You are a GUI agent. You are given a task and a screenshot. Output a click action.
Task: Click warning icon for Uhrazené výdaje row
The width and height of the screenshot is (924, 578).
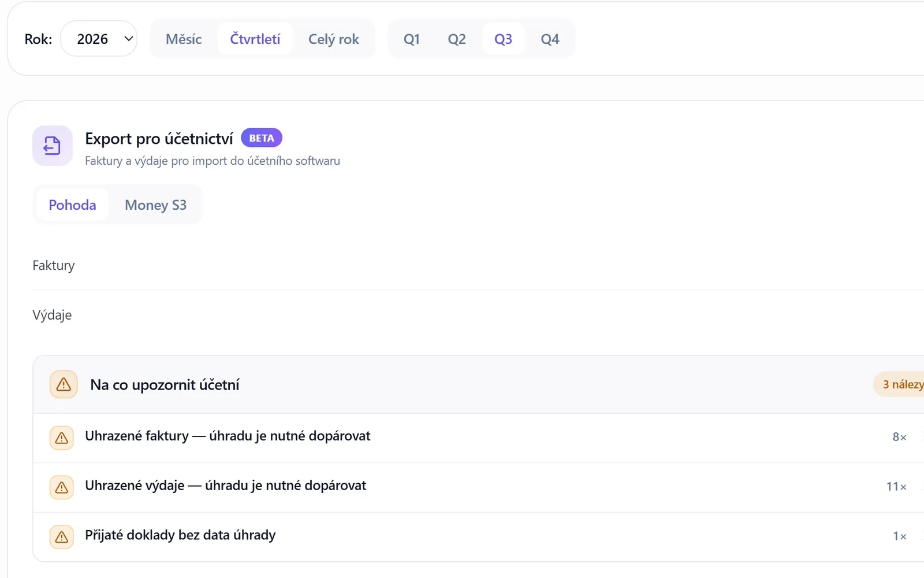(62, 487)
